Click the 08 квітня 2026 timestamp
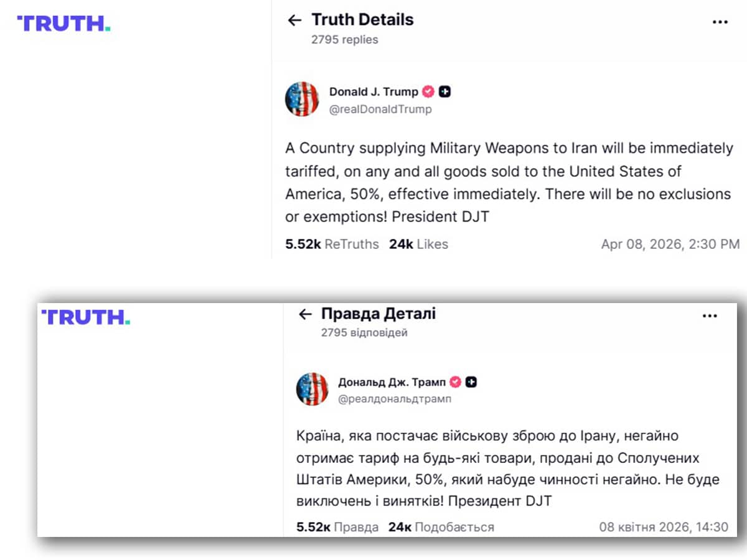The image size is (747, 560). click(x=664, y=527)
